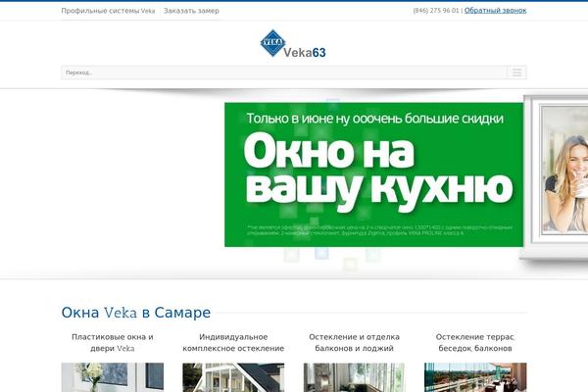This screenshot has height=392, width=588.
Task: Open 'Индивидуальное комплексное остекление' heading
Action: 233,342
